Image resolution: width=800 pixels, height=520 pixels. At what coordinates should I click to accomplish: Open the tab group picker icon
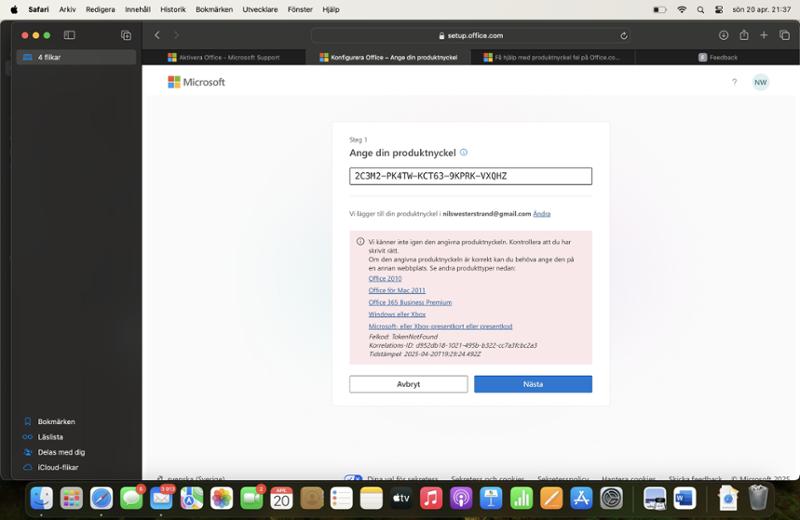point(126,35)
